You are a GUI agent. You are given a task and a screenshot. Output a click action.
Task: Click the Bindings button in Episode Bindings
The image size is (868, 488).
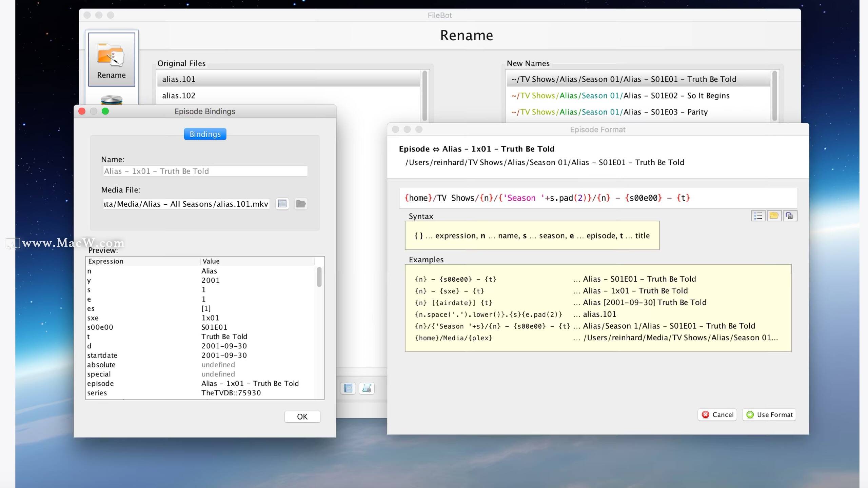click(204, 134)
